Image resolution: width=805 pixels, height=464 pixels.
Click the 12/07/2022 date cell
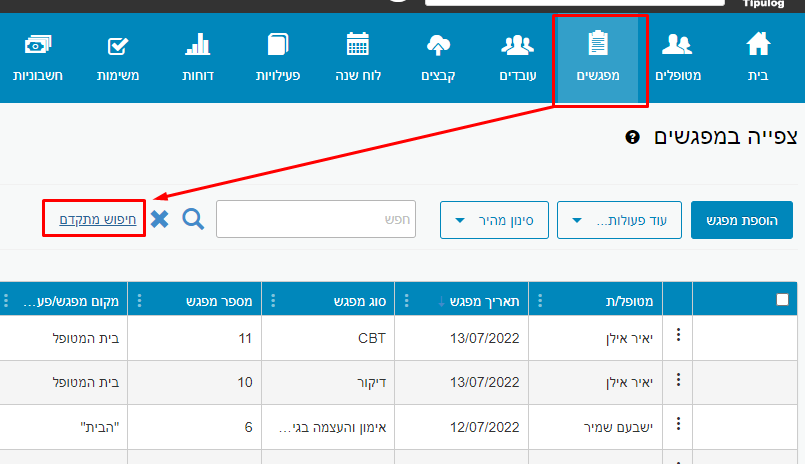[485, 427]
